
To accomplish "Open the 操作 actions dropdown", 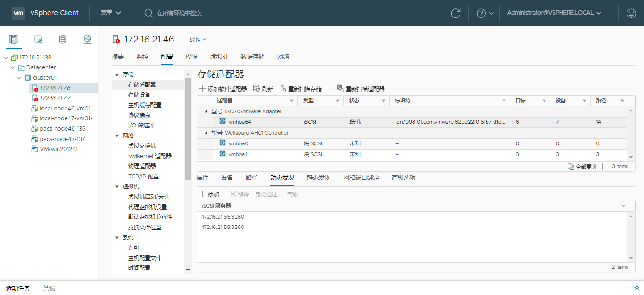I will click(198, 39).
